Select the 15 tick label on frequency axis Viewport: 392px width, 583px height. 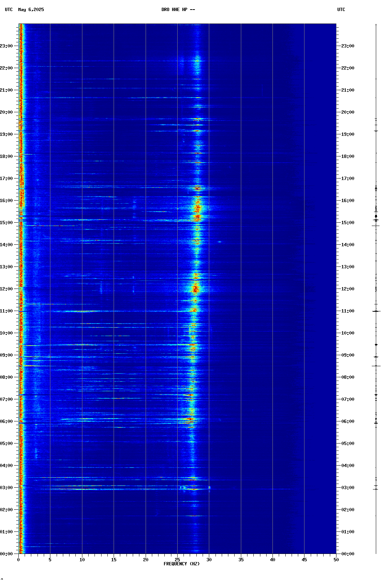(x=114, y=560)
